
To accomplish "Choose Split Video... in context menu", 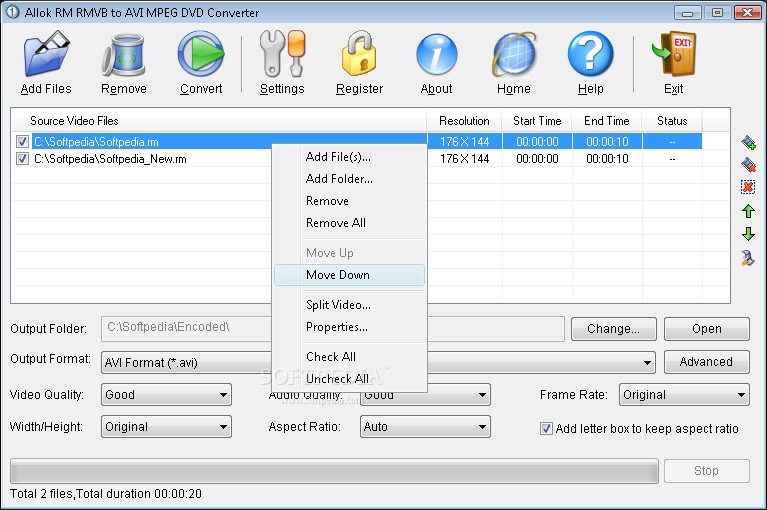I will pyautogui.click(x=349, y=305).
